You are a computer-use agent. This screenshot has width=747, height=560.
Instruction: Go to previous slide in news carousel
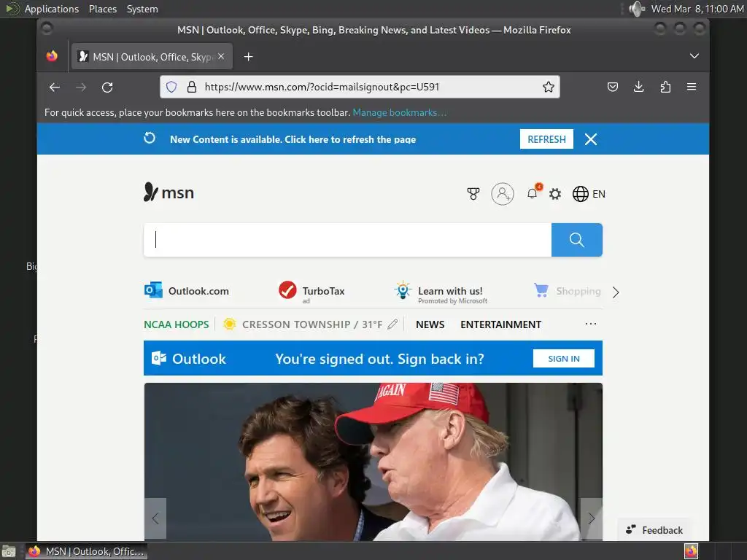tap(155, 518)
